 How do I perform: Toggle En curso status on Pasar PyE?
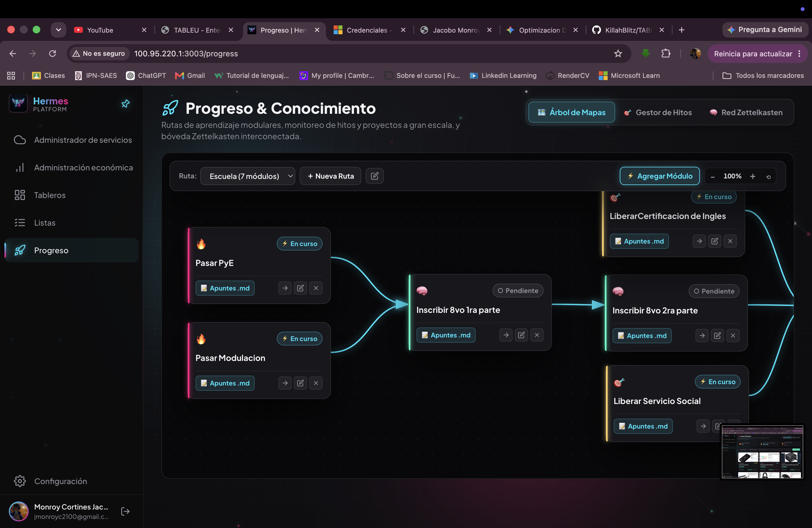300,244
